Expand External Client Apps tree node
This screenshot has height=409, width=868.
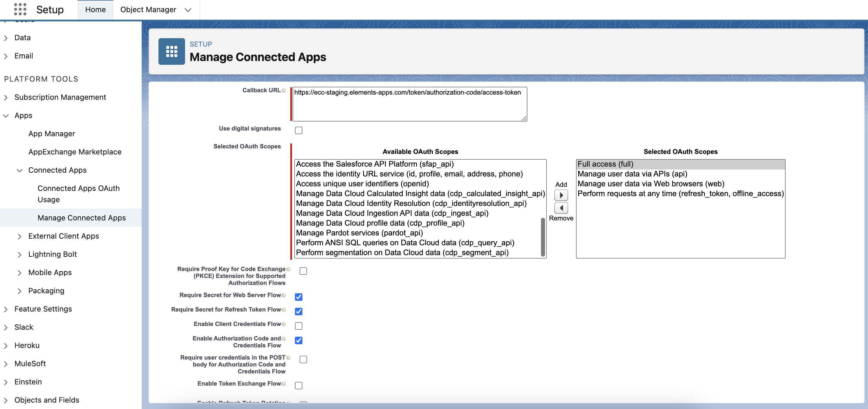click(x=20, y=236)
